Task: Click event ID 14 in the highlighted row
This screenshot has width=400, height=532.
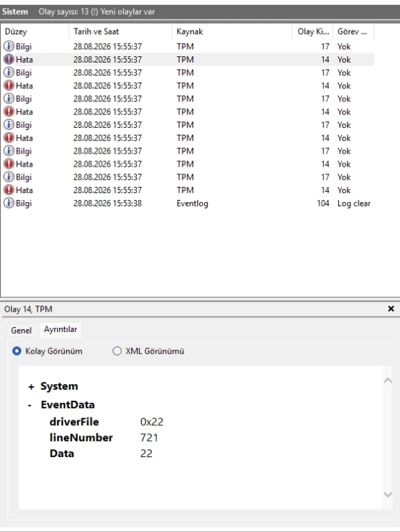Action: click(x=325, y=59)
